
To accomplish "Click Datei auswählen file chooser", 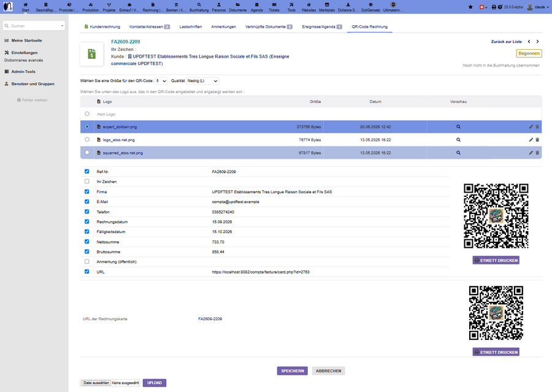I will pos(96,383).
